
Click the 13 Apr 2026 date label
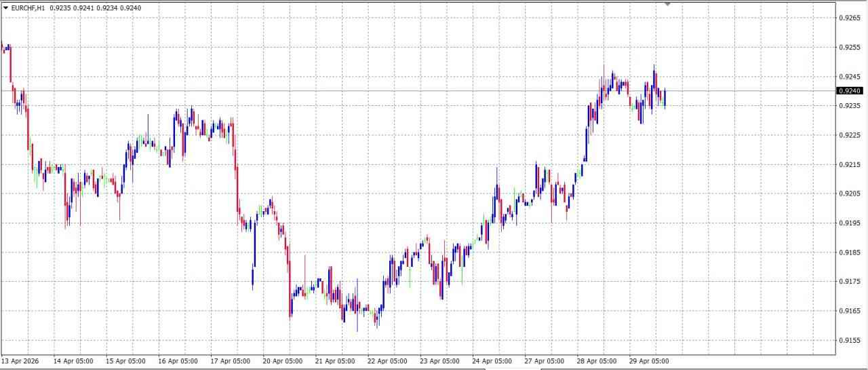[20, 361]
